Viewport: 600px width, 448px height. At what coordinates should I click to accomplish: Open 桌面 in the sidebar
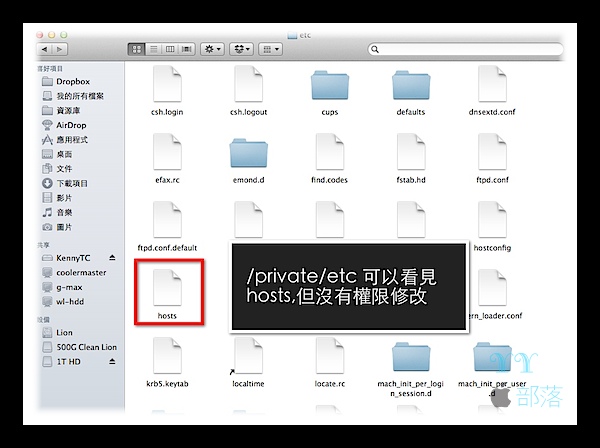[57, 154]
